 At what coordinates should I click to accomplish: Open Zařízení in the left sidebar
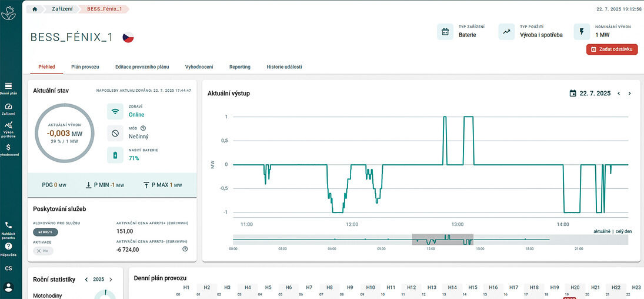tap(9, 108)
